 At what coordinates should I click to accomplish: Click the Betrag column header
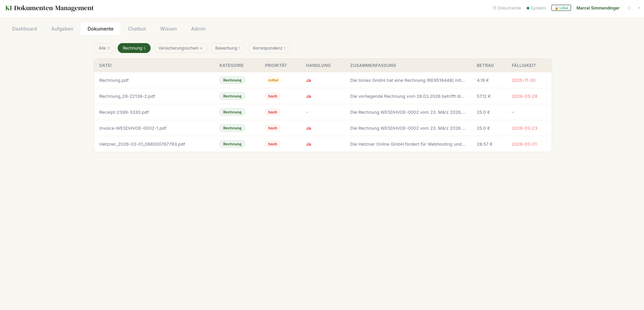coord(485,66)
